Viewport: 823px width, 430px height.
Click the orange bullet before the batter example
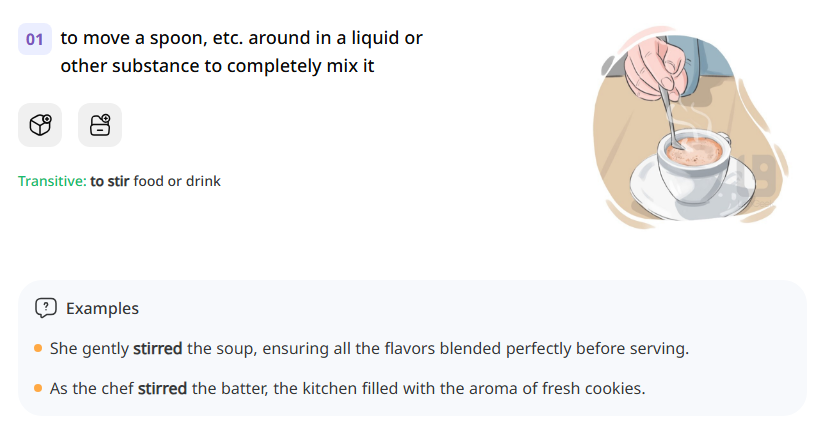coord(38,388)
